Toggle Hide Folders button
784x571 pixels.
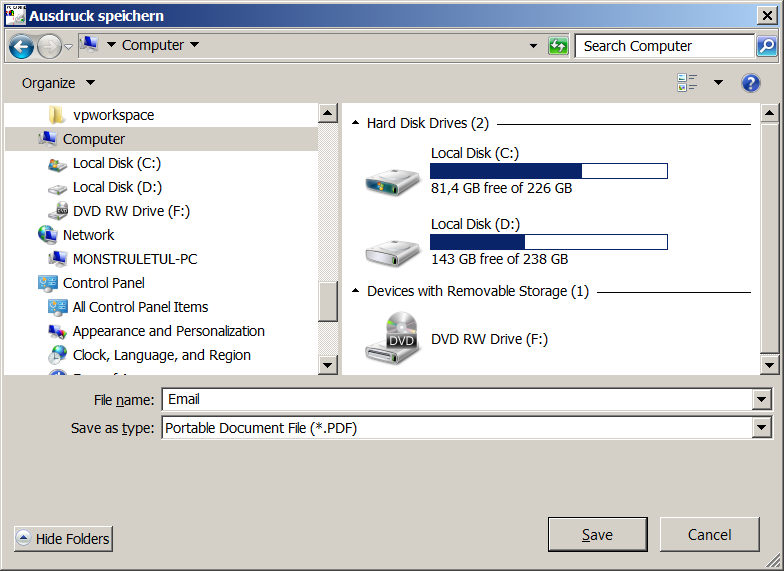tap(63, 539)
